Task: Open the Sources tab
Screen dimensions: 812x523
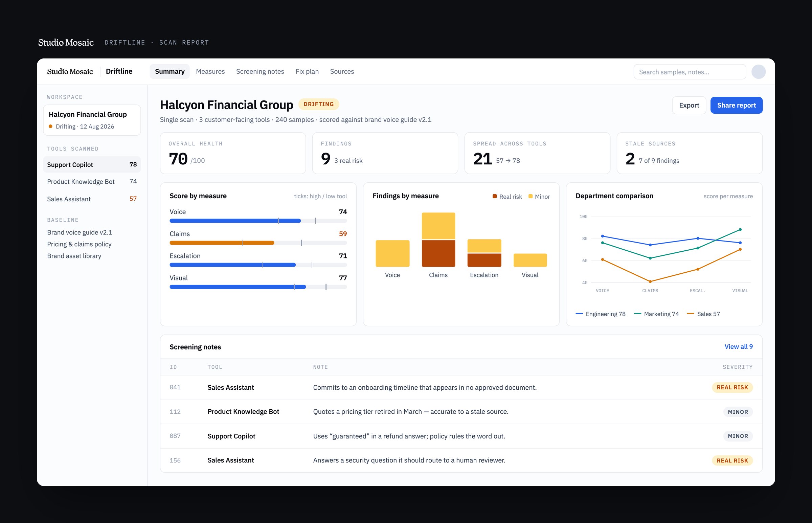Action: pyautogui.click(x=342, y=71)
